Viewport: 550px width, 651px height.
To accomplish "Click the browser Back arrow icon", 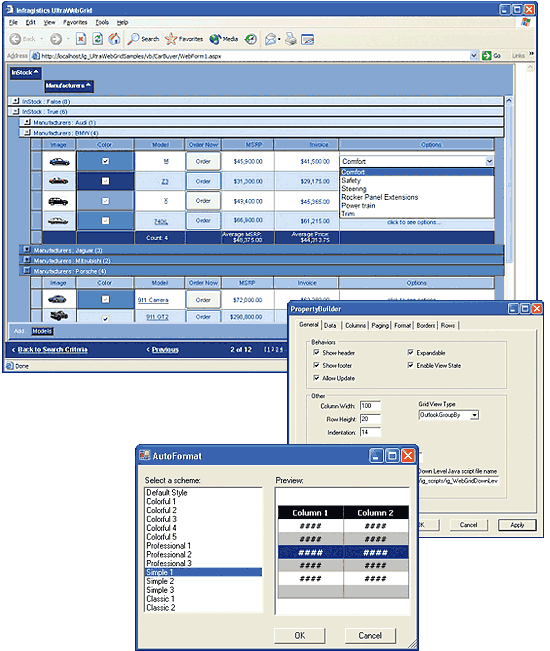I will (x=15, y=39).
